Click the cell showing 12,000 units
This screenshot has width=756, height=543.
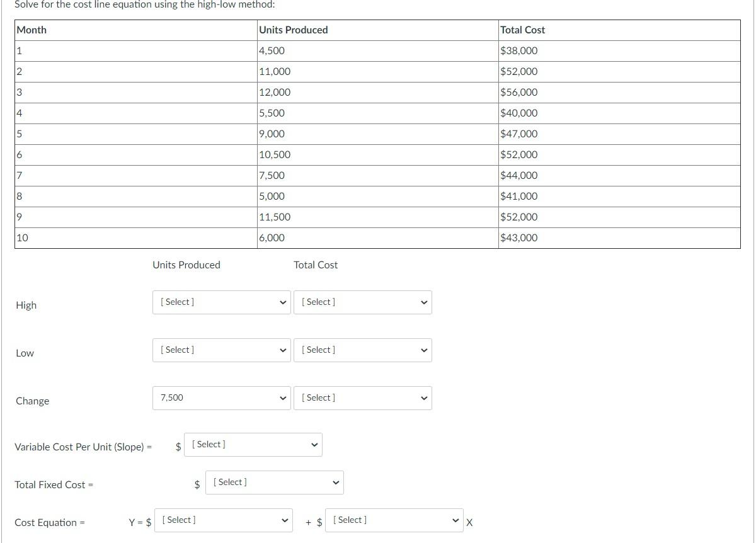click(274, 92)
